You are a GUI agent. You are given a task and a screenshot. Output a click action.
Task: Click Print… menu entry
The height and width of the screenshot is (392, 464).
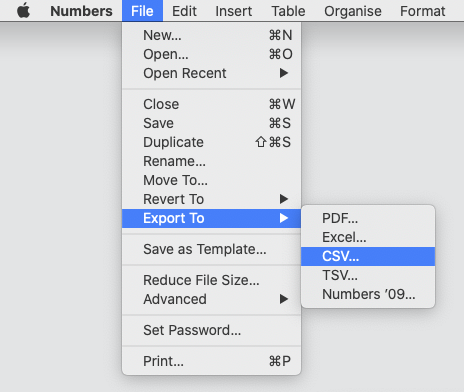tap(211, 361)
